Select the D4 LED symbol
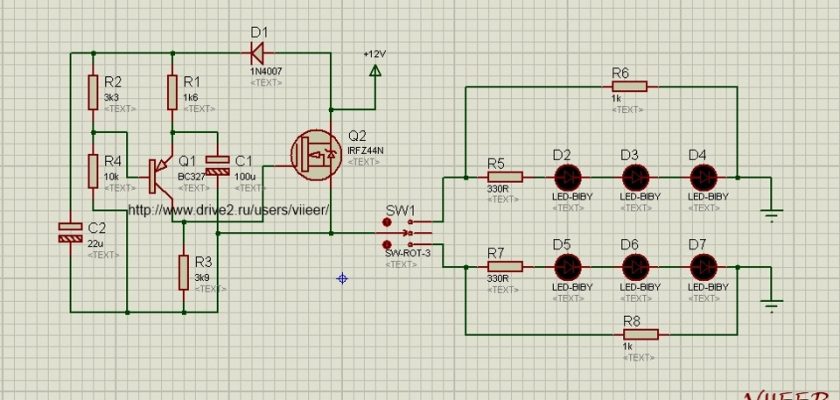This screenshot has width=840, height=400. [x=705, y=176]
